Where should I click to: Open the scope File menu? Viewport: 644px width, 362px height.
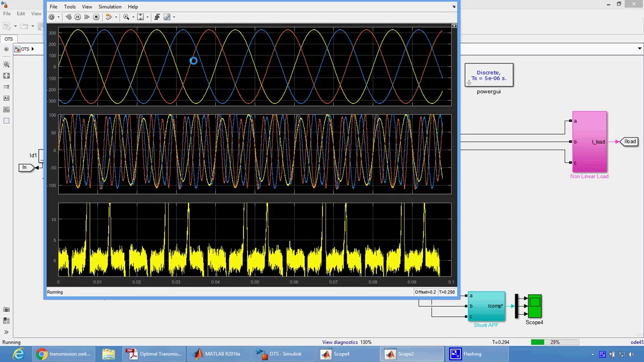click(53, 7)
